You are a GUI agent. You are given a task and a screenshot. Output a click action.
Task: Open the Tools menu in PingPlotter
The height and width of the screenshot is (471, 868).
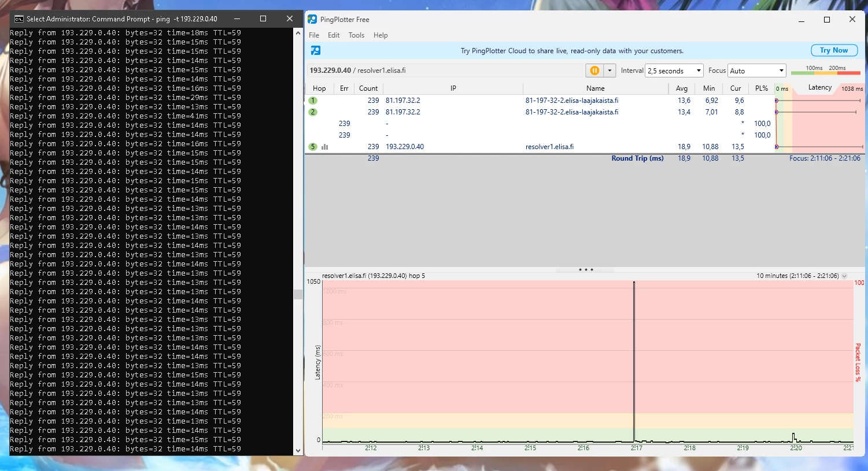click(x=356, y=35)
